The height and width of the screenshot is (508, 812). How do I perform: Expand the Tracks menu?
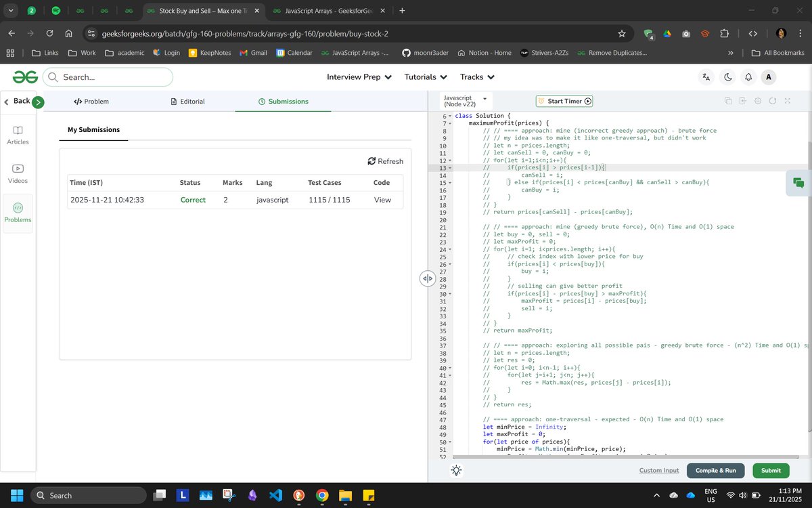coord(477,77)
